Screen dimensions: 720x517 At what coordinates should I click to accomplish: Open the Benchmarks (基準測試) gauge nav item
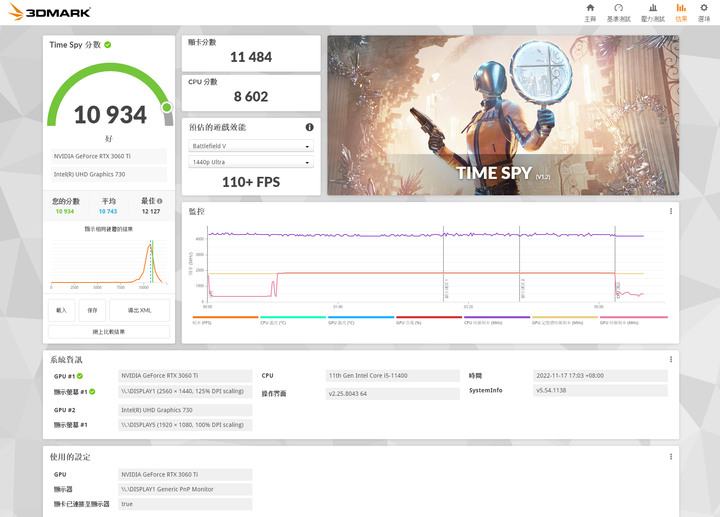click(x=619, y=13)
